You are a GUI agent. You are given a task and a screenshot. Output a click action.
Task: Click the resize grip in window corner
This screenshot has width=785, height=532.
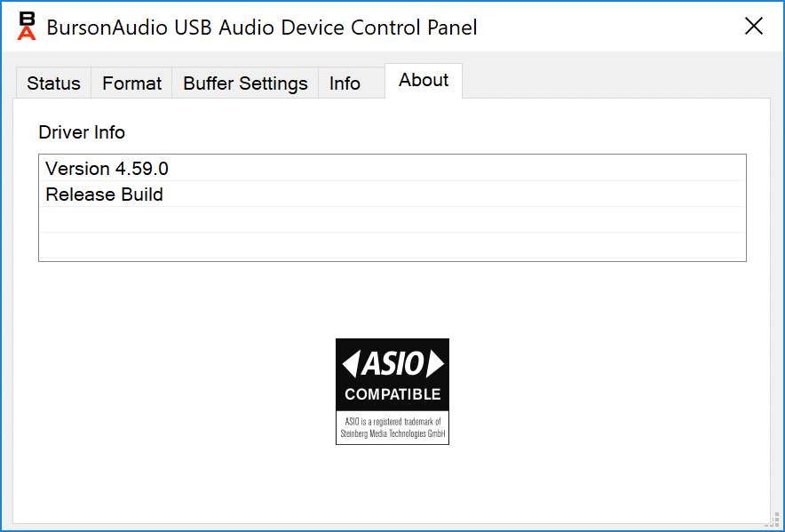coord(774,521)
